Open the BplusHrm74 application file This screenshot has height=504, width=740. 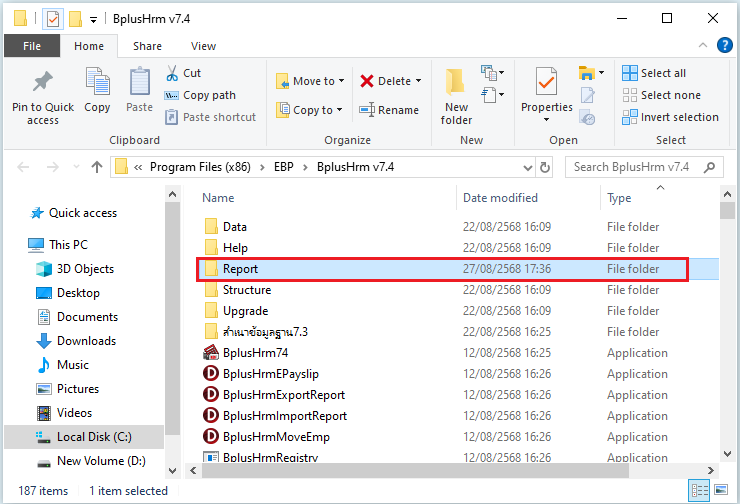pyautogui.click(x=255, y=353)
